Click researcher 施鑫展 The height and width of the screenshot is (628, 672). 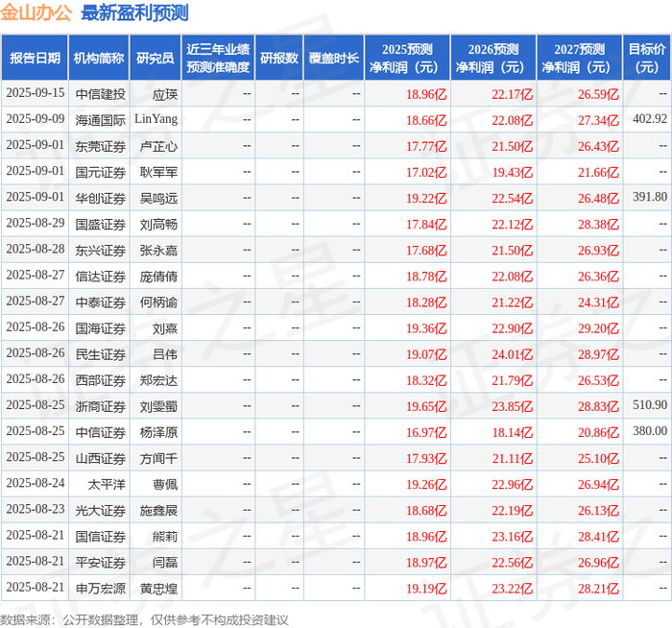(158, 511)
